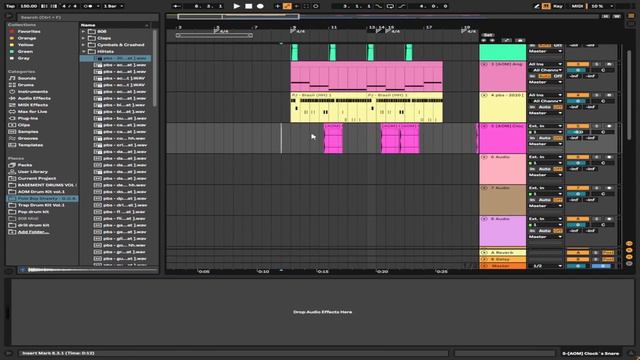Viewport: 640px width, 360px height.
Task: Open User Library under Places
Action: (33, 172)
